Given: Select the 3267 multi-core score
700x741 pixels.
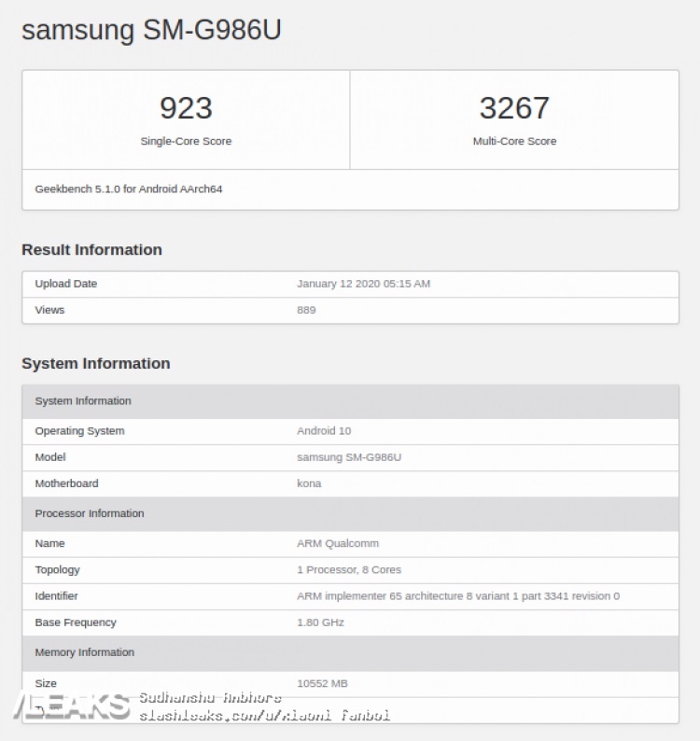Looking at the screenshot, I should 514,108.
